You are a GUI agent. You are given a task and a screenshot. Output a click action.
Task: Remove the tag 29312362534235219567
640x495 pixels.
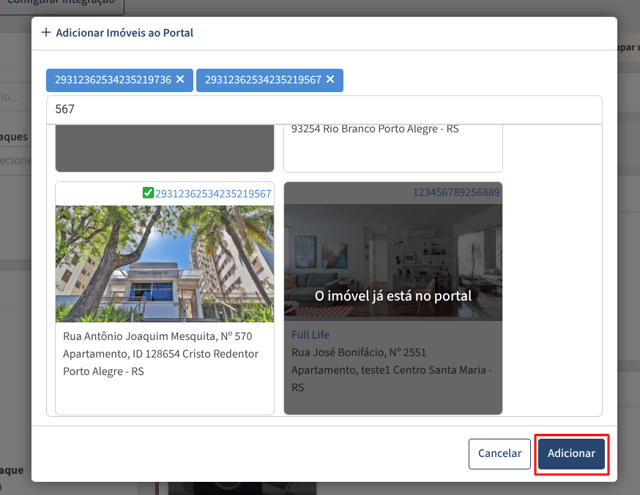pos(330,79)
